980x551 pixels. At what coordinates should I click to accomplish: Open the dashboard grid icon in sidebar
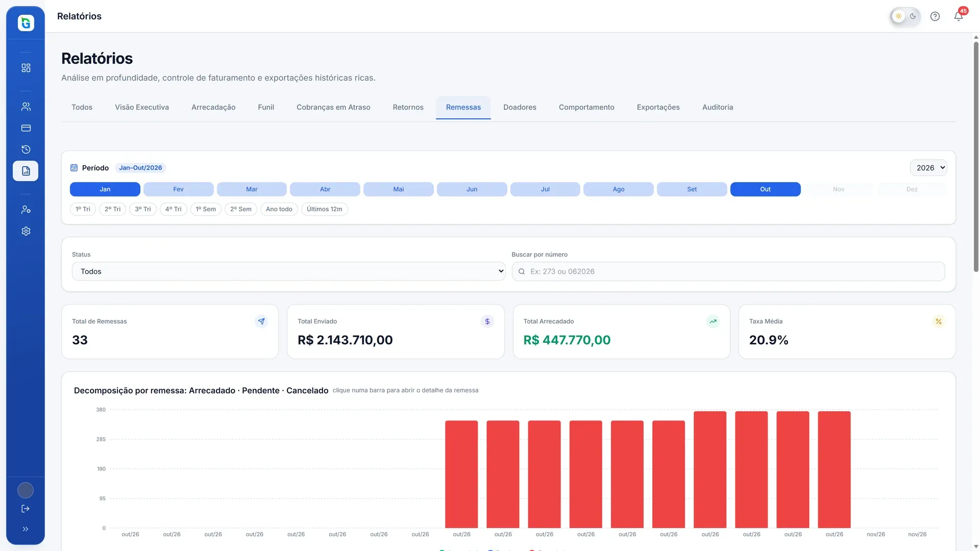click(26, 68)
